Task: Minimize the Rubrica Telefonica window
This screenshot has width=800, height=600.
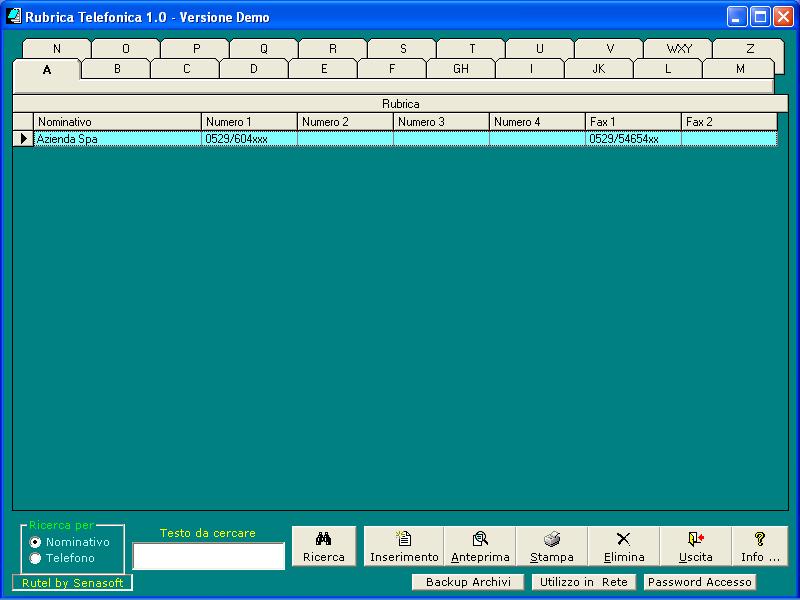Action: (736, 17)
